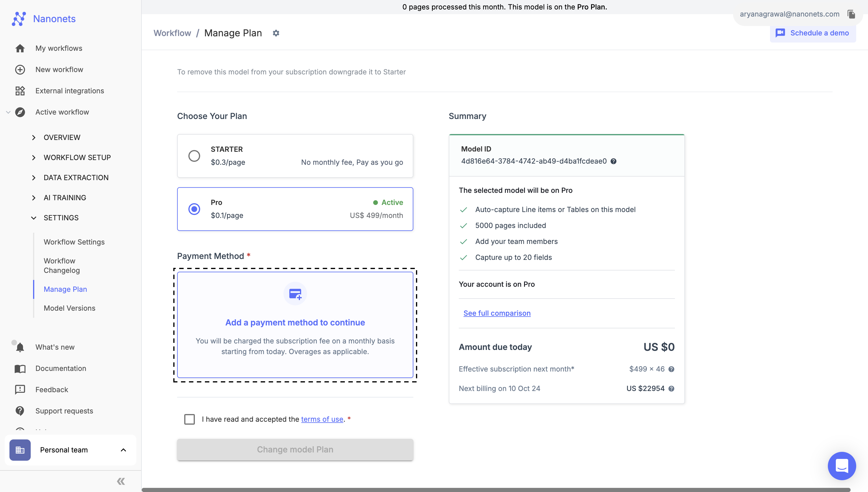This screenshot has width=868, height=492.
Task: Open help icon next to US $22954
Action: (x=671, y=389)
